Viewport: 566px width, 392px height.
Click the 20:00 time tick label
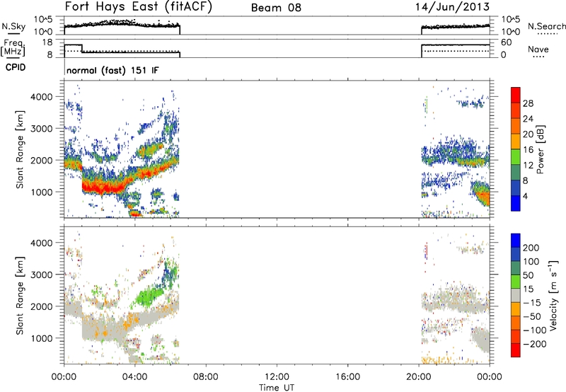click(419, 377)
